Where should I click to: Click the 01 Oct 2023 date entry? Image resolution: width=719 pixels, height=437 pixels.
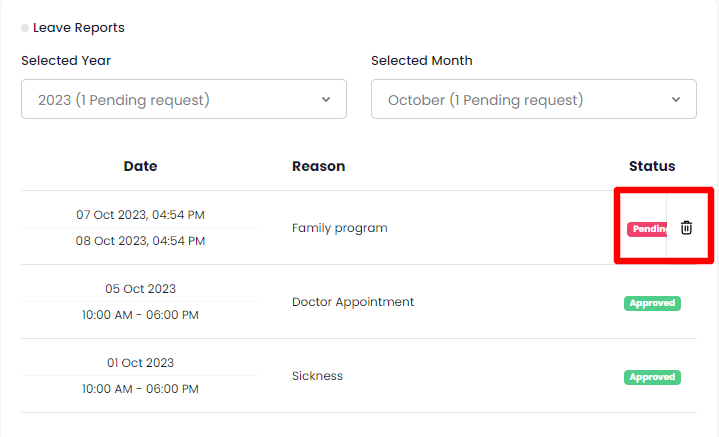point(140,363)
